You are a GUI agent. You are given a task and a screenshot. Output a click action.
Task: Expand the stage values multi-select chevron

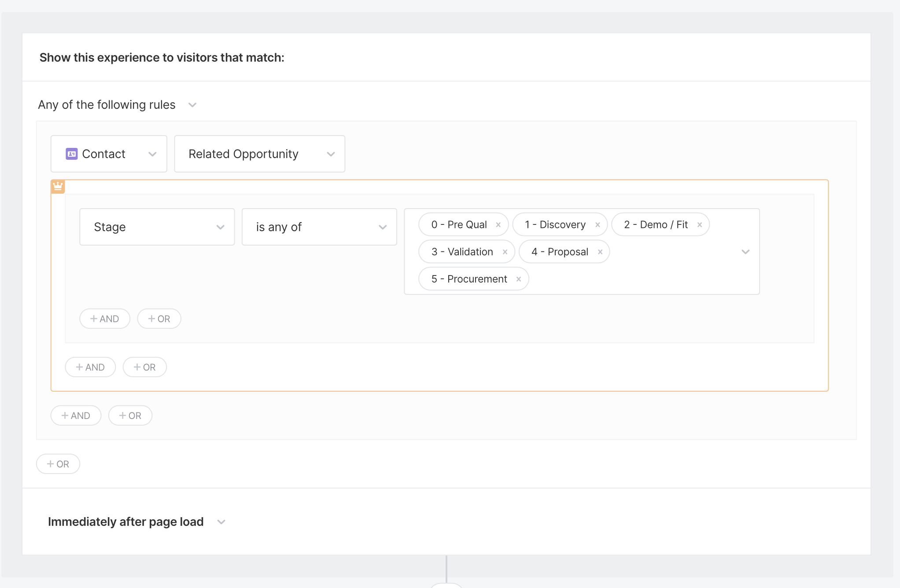click(x=745, y=252)
